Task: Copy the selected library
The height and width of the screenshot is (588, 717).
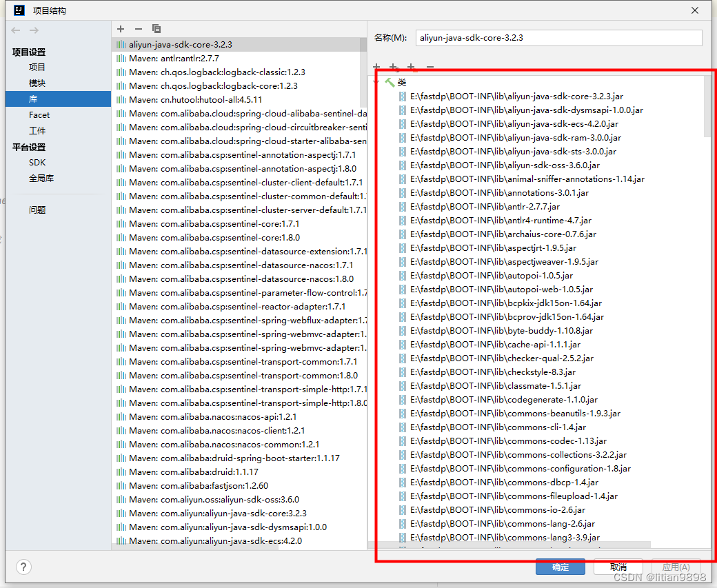Action: (x=156, y=29)
